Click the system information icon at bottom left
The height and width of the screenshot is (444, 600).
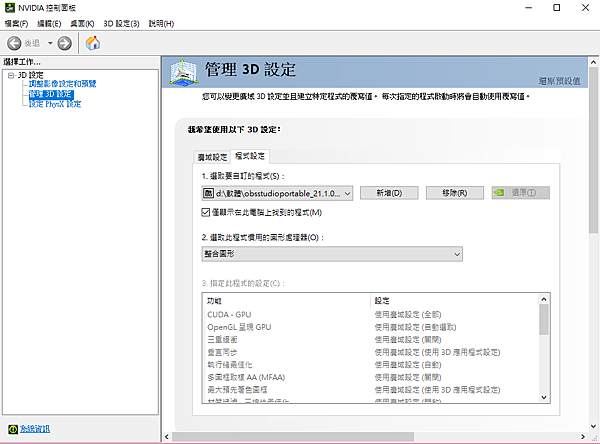point(13,429)
